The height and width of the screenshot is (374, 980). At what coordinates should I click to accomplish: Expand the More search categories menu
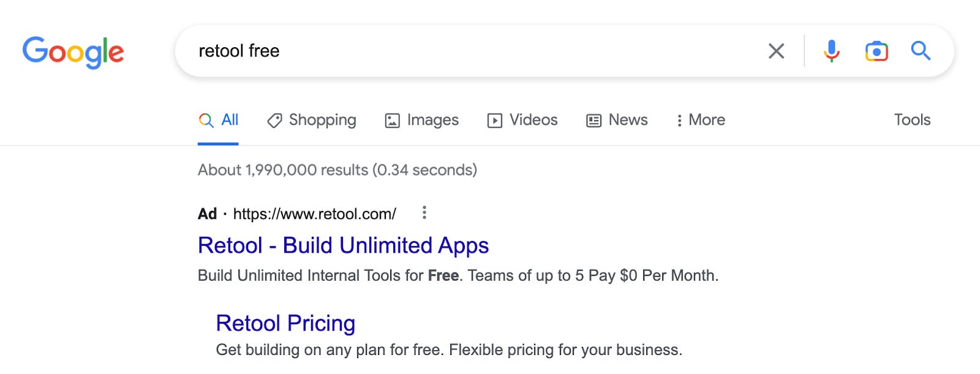point(700,120)
